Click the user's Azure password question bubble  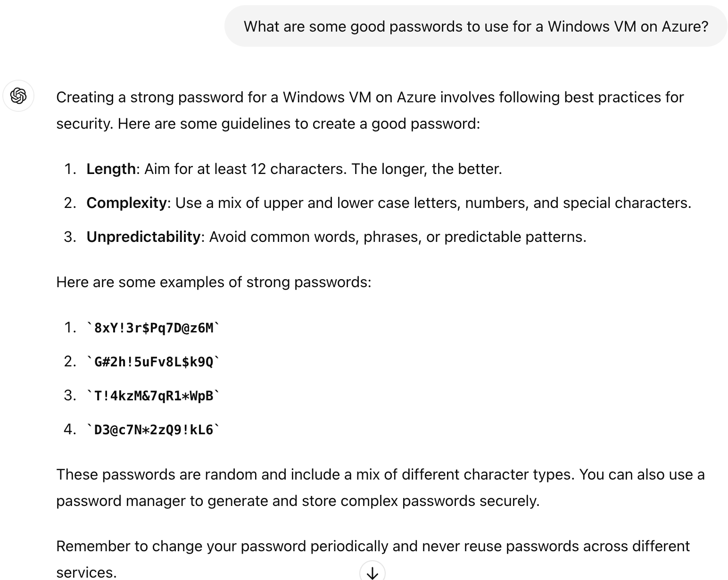click(x=475, y=26)
